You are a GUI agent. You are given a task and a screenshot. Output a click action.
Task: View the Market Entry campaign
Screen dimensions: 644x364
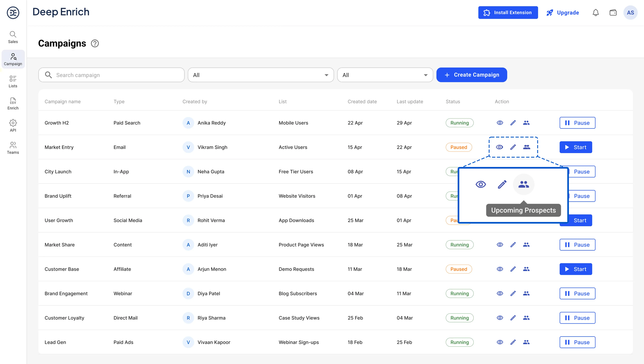point(499,147)
